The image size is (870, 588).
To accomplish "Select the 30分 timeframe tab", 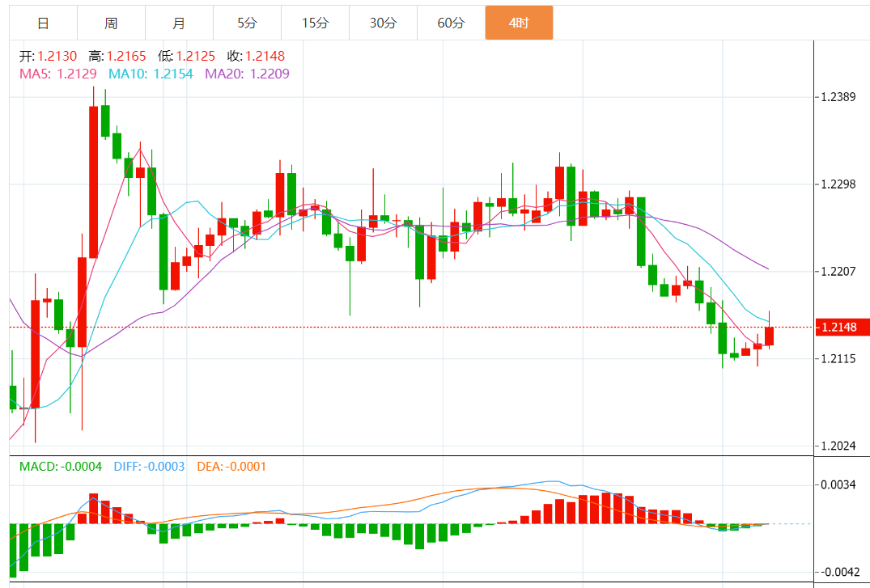I will (384, 23).
